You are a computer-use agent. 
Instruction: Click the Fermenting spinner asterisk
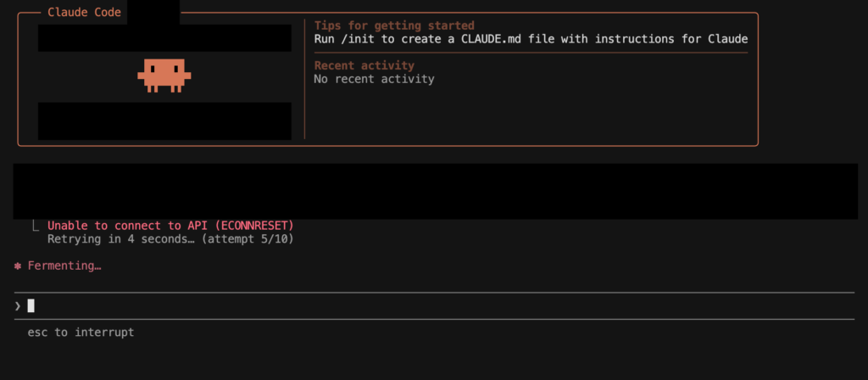tap(18, 266)
